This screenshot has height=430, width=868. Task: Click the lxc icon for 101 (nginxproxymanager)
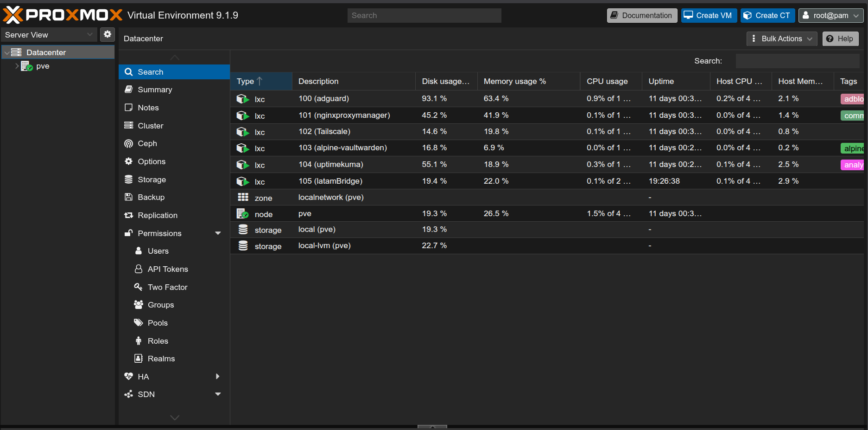(x=243, y=116)
